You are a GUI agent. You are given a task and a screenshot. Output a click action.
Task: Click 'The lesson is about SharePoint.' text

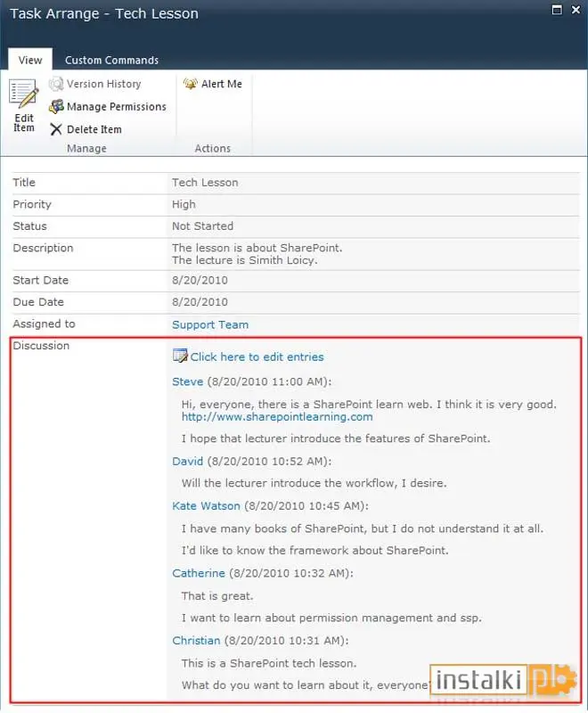257,248
